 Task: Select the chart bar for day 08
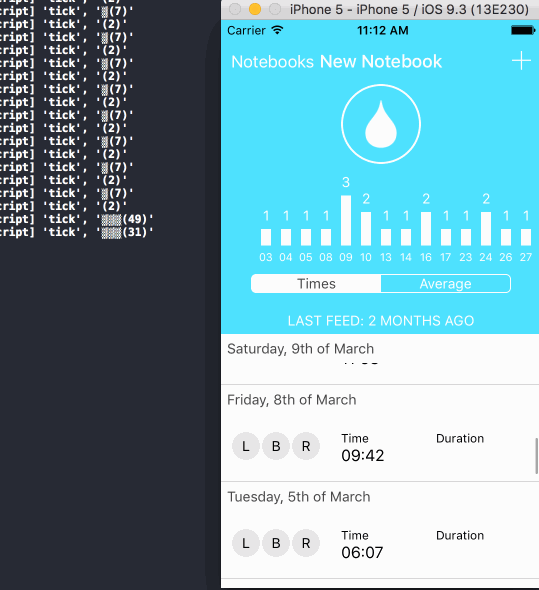pyautogui.click(x=326, y=237)
